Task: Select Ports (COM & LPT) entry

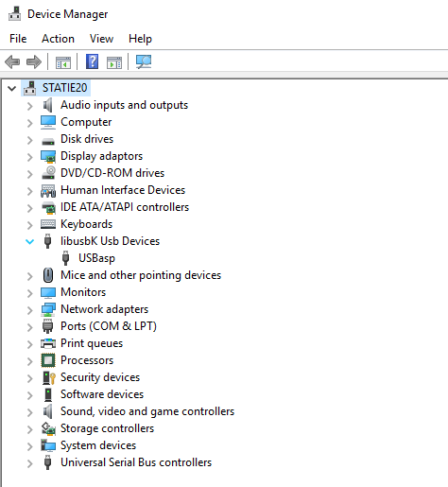Action: pos(109,326)
